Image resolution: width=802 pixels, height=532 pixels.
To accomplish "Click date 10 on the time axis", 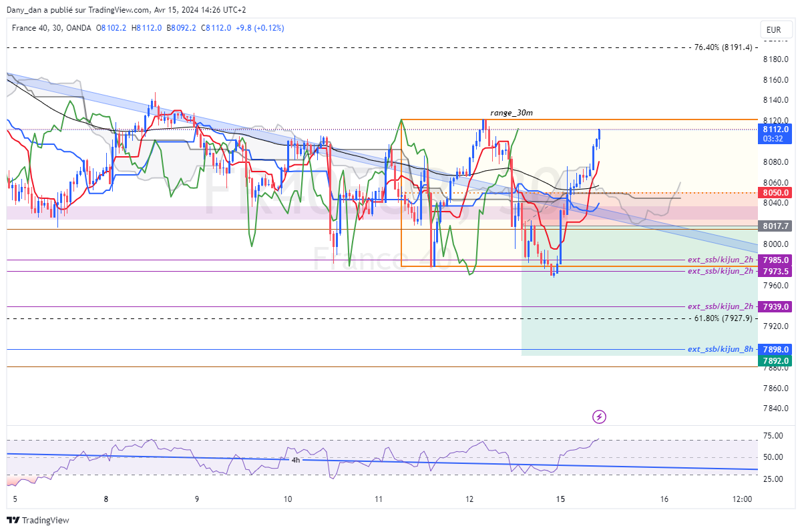I will click(288, 499).
